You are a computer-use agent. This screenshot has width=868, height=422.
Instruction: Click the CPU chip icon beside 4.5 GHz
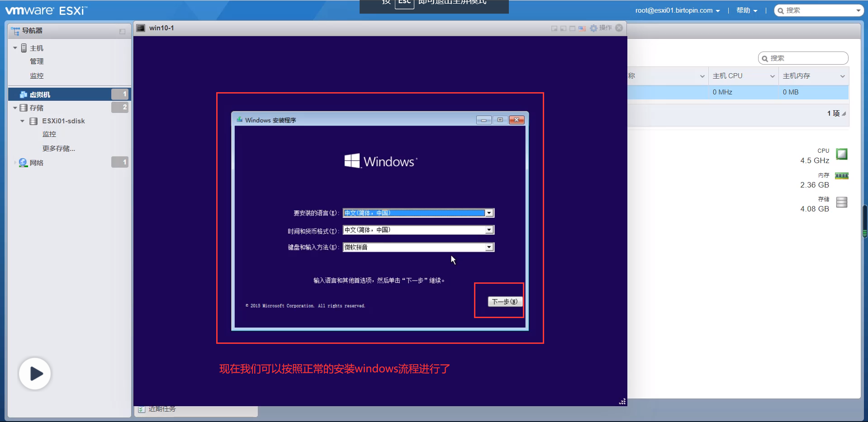842,154
